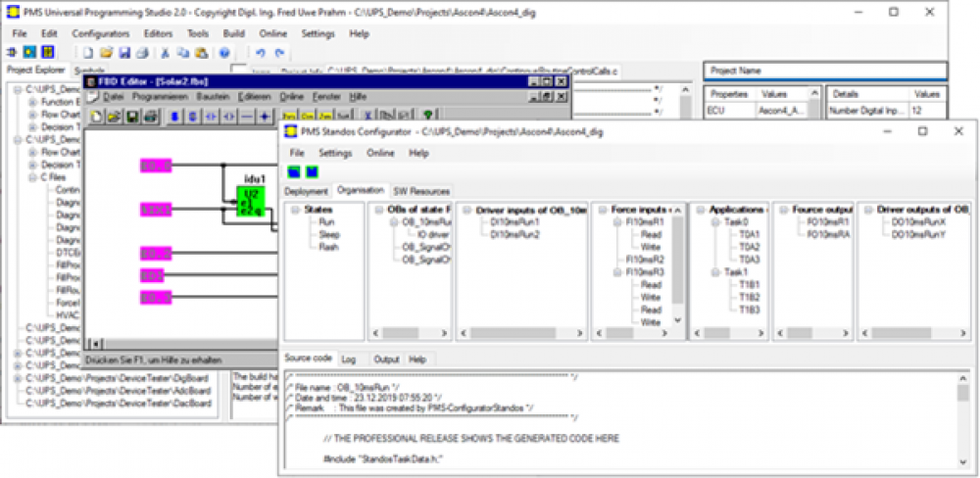Collapse FI10msR3 node in Force inputs

615,272
